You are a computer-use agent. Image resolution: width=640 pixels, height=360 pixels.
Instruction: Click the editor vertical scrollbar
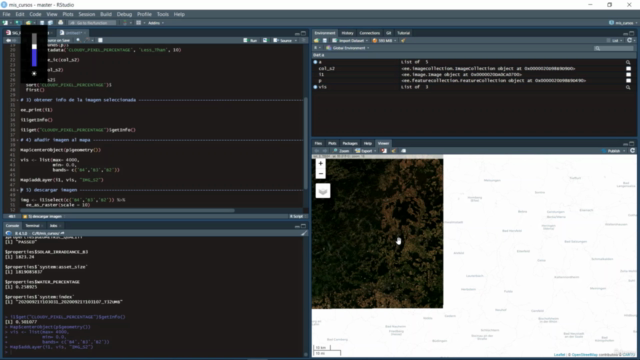[x=306, y=143]
